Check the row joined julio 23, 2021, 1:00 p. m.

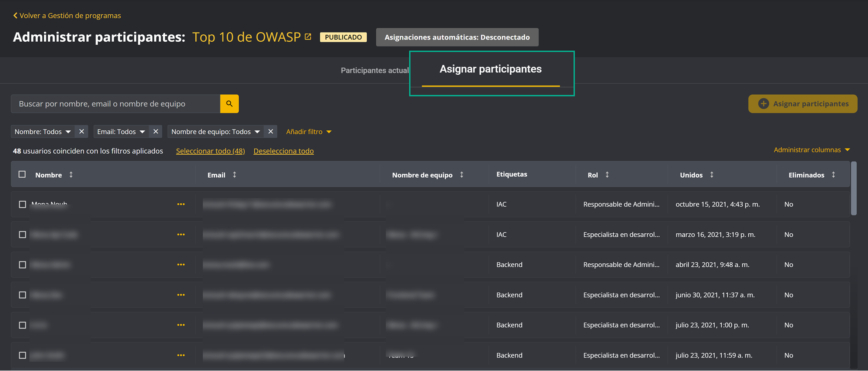click(23, 325)
